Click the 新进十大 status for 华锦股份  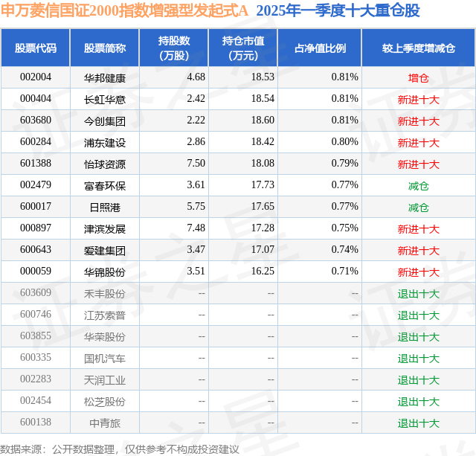[x=418, y=272]
